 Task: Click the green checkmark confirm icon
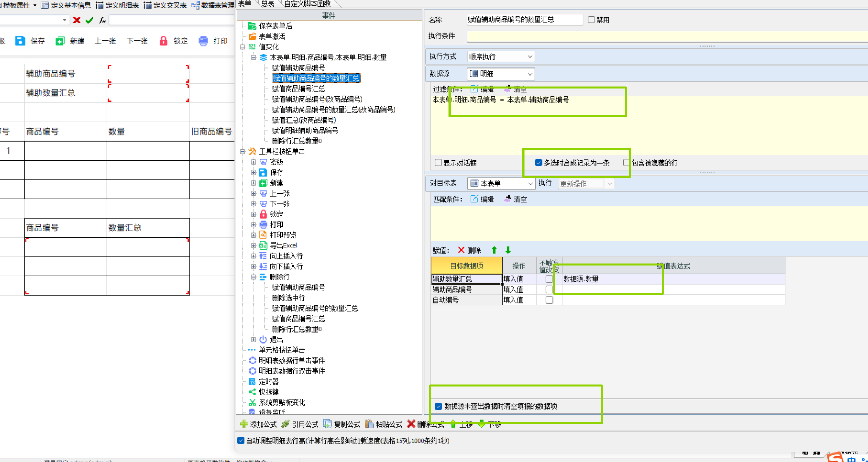tap(89, 20)
